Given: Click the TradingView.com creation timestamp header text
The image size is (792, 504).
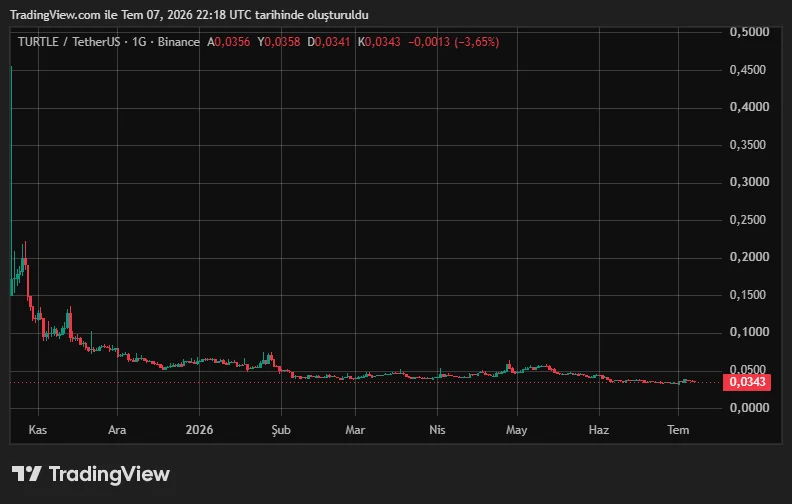Looking at the screenshot, I should [189, 15].
